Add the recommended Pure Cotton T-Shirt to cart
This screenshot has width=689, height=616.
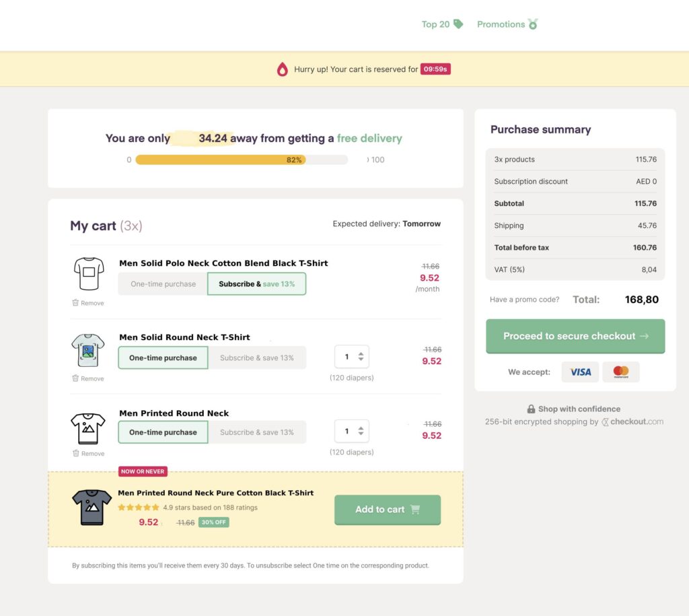(x=387, y=510)
